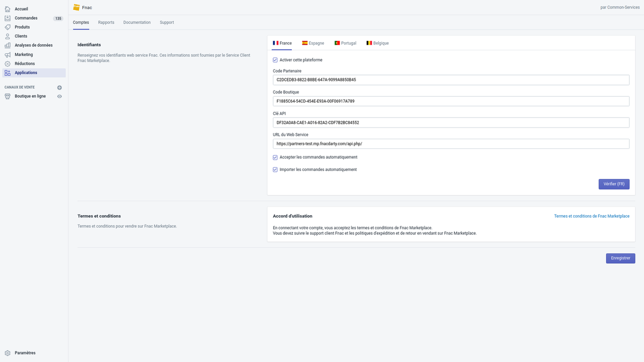The width and height of the screenshot is (644, 362).
Task: Click the Accueil home icon
Action: coord(8,9)
